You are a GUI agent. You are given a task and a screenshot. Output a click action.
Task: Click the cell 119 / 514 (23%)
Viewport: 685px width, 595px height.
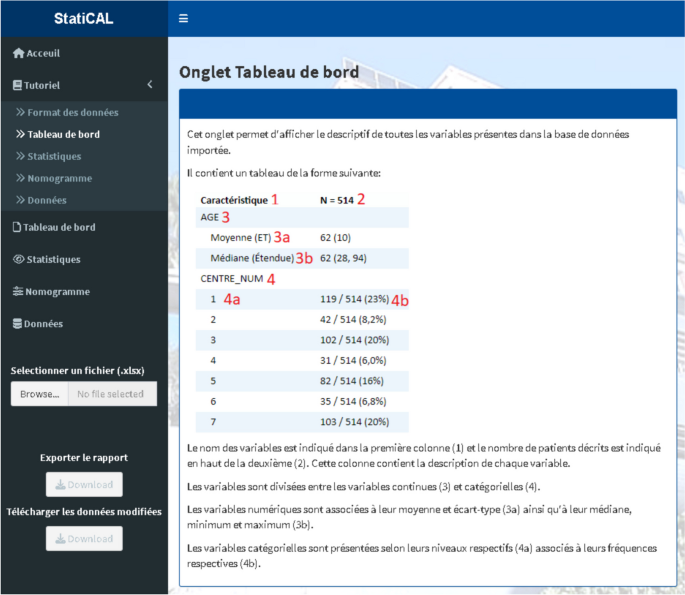click(354, 299)
